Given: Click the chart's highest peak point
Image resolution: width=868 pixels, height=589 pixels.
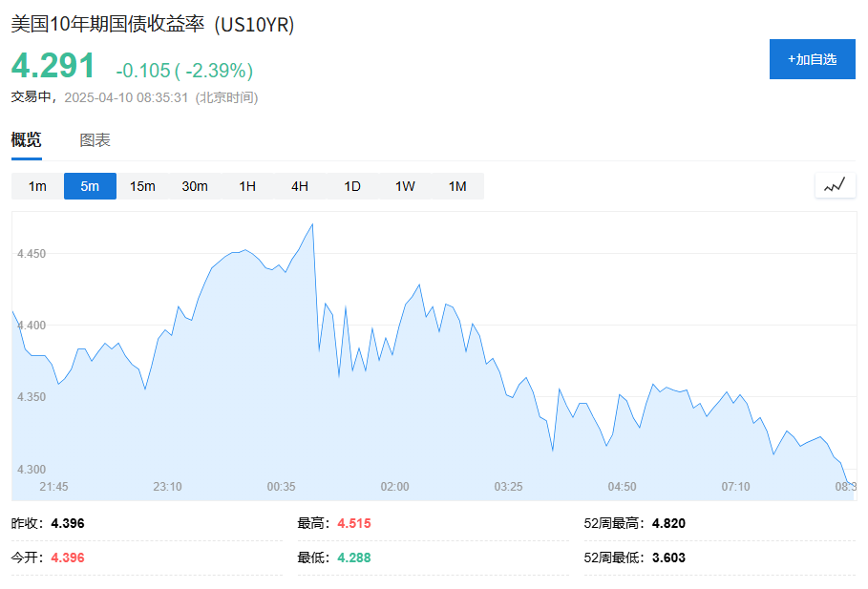Looking at the screenshot, I should click(313, 224).
